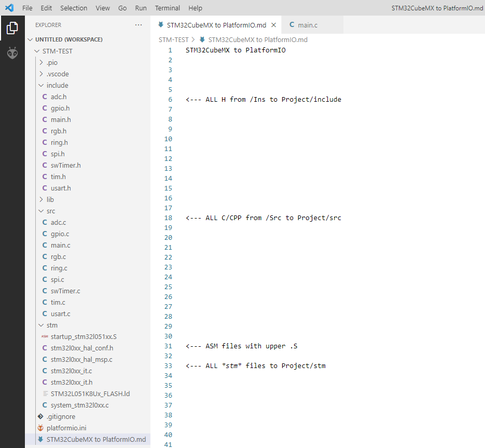Open stm32l0xx_hal_conf.h file
Image resolution: width=485 pixels, height=448 pixels.
point(88,348)
